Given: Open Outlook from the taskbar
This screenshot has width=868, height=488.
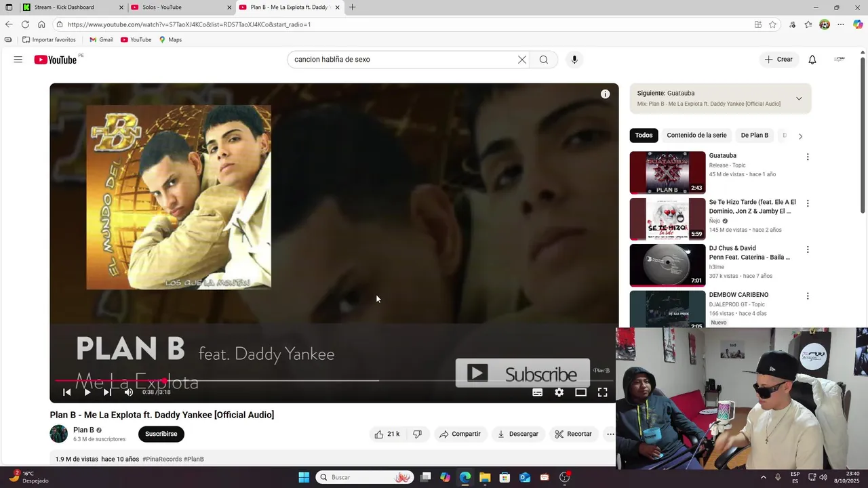Looking at the screenshot, I should [x=525, y=477].
